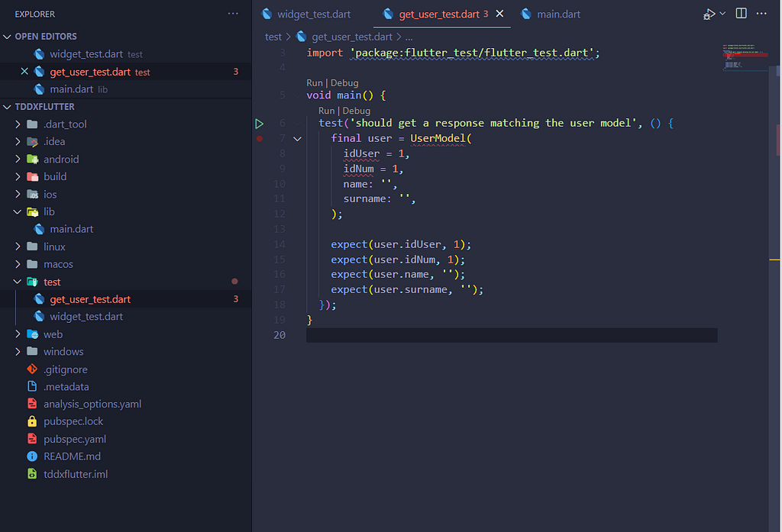This screenshot has width=782, height=532.
Task: Collapse the test folder
Action: [18, 282]
